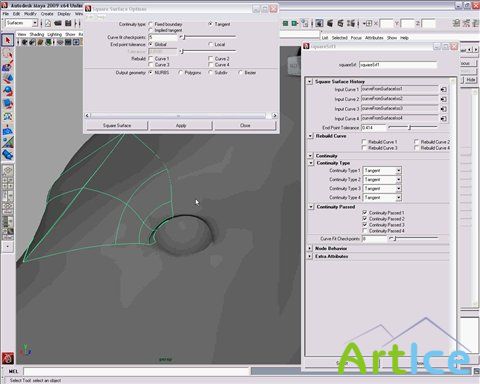
Task: Collapse Square Surface History section
Action: click(310, 81)
